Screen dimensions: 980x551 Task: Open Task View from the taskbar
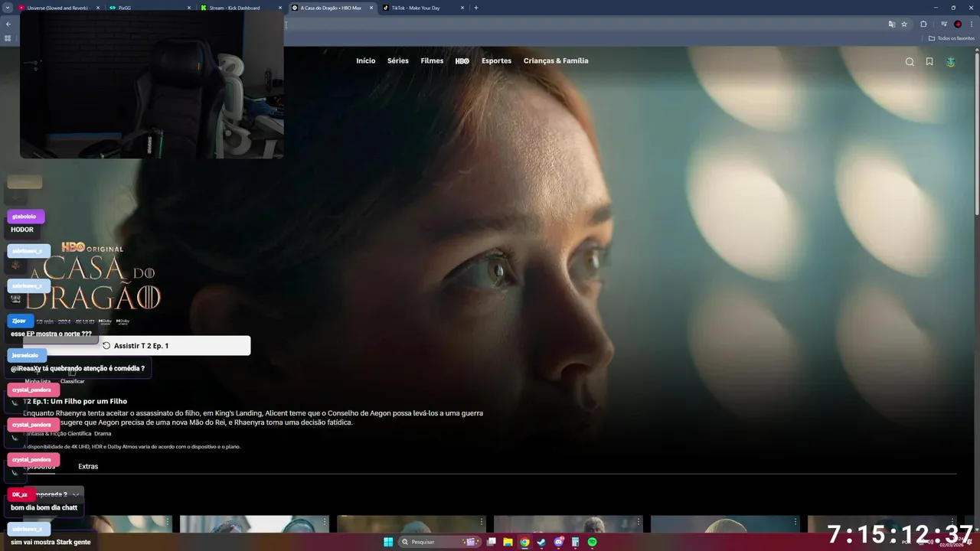point(492,542)
